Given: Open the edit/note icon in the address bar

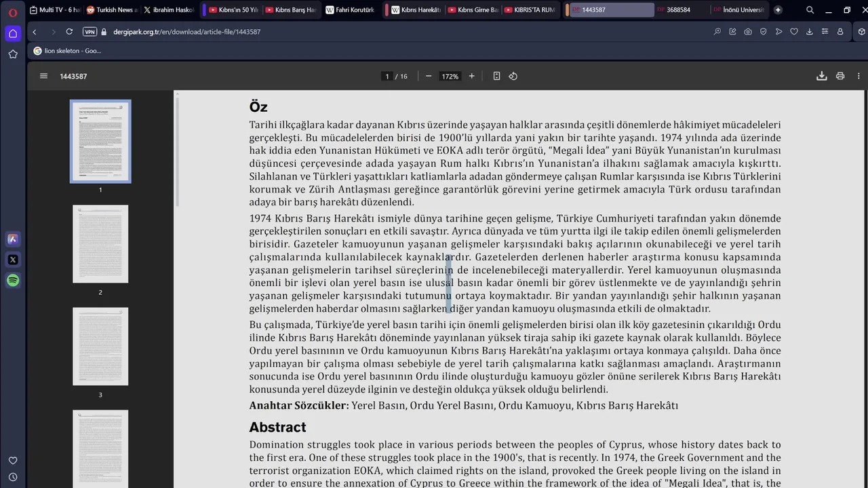Looking at the screenshot, I should [x=732, y=32].
